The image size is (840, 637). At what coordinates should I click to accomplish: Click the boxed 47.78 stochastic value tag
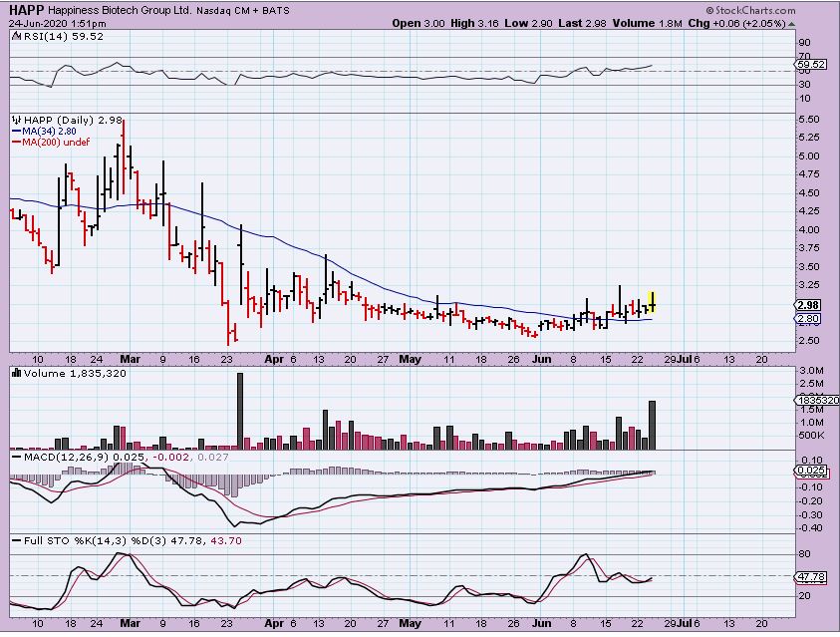pos(810,577)
